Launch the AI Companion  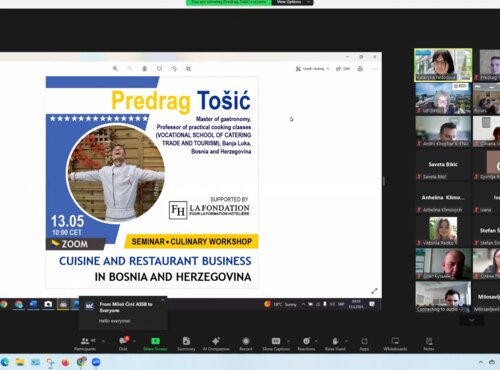coord(216,344)
